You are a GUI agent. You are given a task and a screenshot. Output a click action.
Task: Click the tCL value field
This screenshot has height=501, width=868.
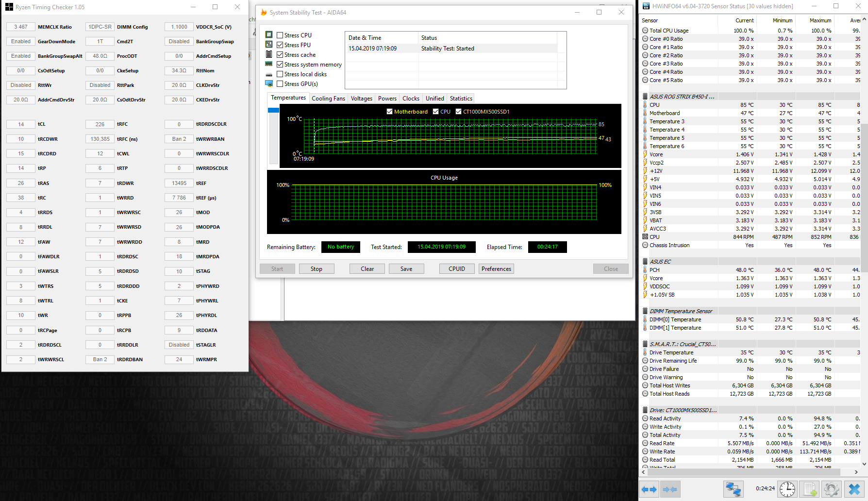(x=21, y=124)
